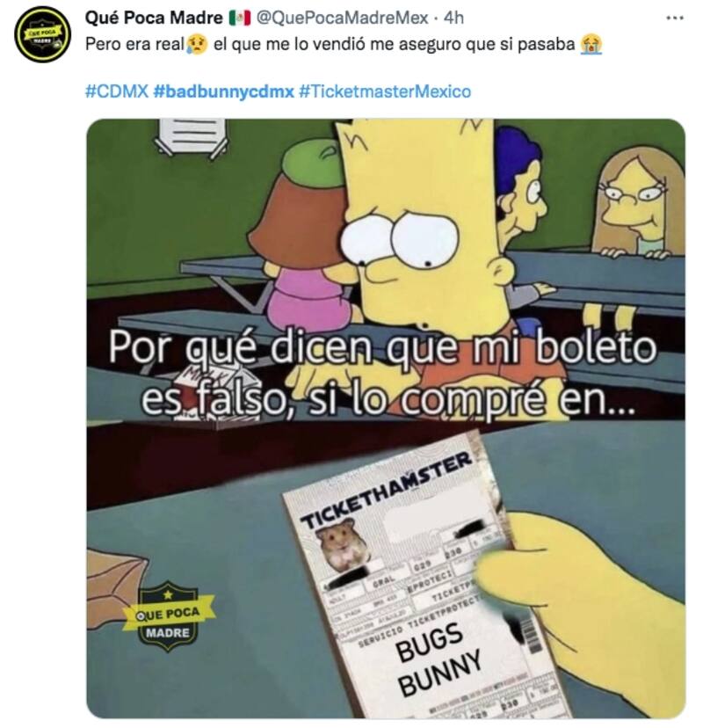Open the #TicketmasterMexico hashtag
Screen dimensions: 703x728
(x=385, y=91)
